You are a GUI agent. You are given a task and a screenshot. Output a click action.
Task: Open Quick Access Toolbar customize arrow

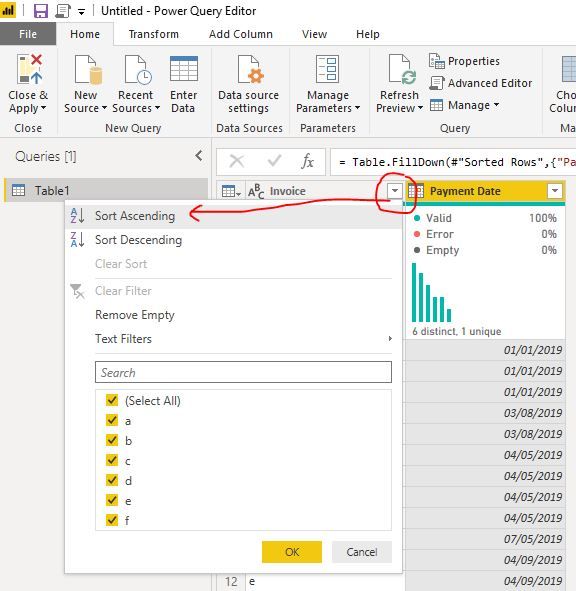pos(81,12)
